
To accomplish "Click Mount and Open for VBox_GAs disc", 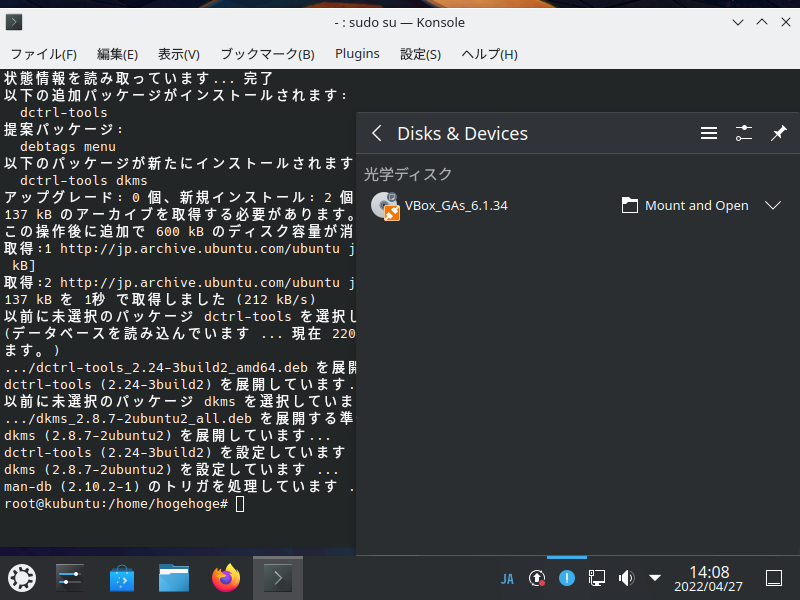I will (685, 206).
